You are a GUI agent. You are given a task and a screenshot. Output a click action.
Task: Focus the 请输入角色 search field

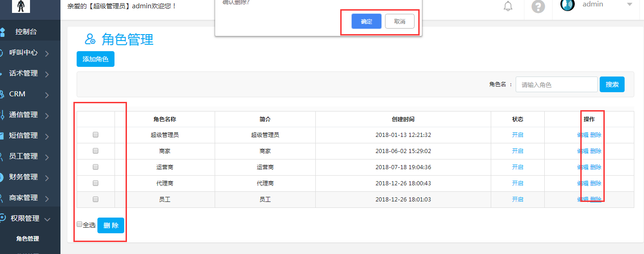point(556,85)
